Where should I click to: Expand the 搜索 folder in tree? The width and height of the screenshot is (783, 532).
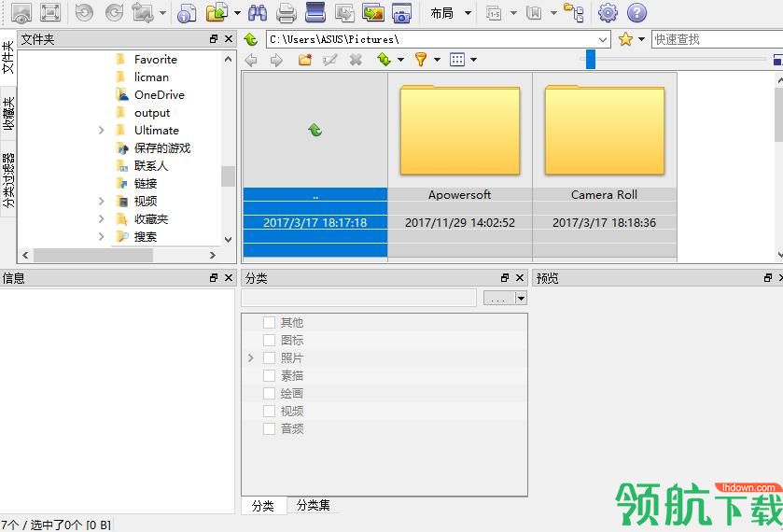102,237
